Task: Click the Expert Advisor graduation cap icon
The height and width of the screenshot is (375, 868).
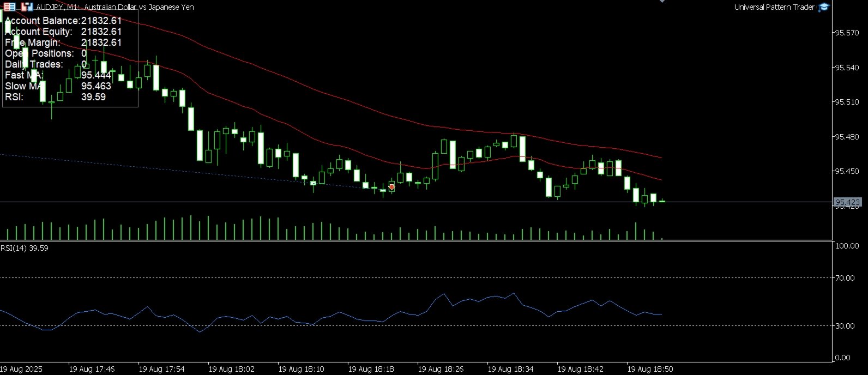Action: (x=824, y=7)
